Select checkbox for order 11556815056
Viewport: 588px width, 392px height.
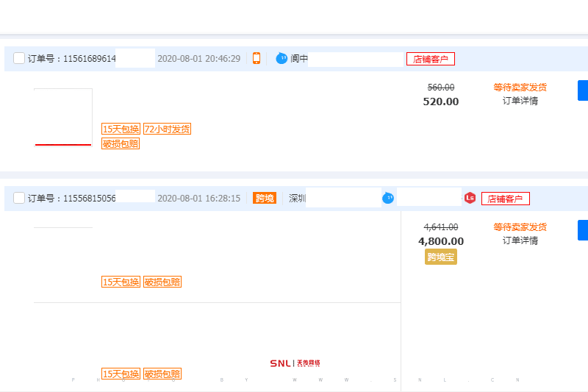coord(19,199)
